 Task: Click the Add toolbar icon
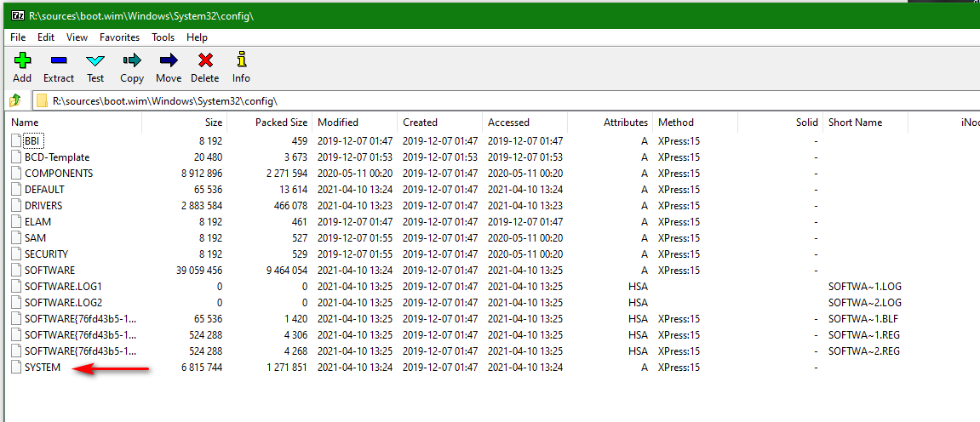coord(22,60)
